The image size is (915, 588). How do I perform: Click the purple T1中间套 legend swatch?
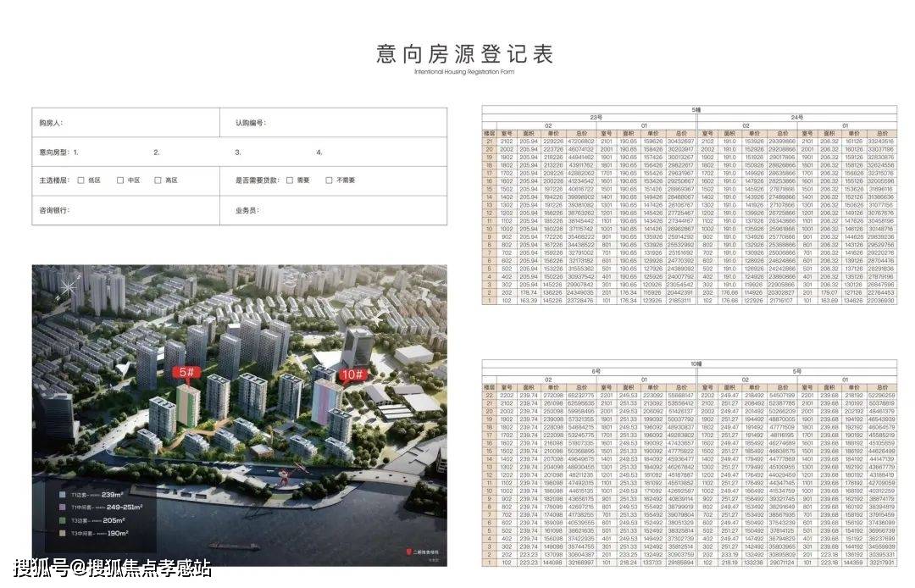pos(62,508)
